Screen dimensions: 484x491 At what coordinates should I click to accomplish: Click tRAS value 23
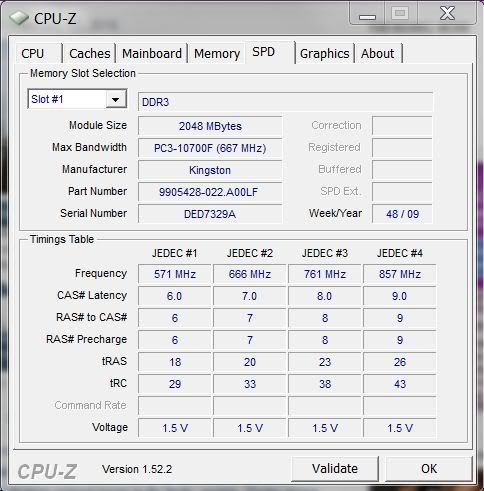click(325, 362)
